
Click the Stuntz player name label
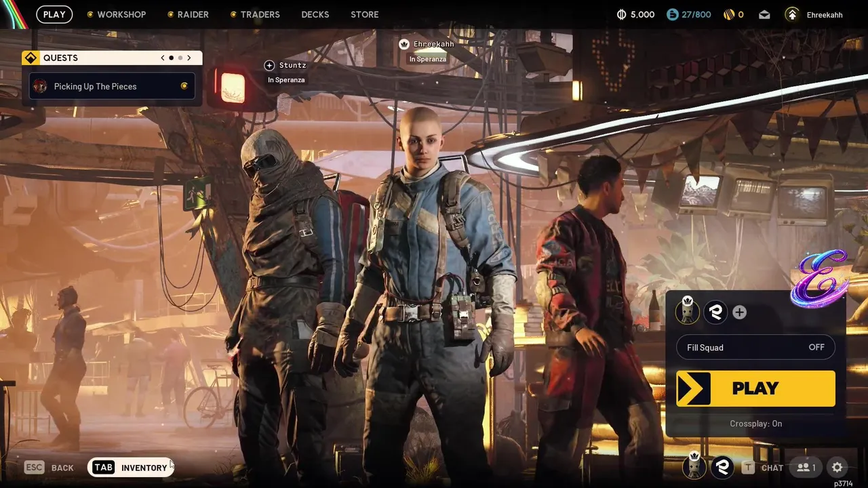click(x=293, y=65)
